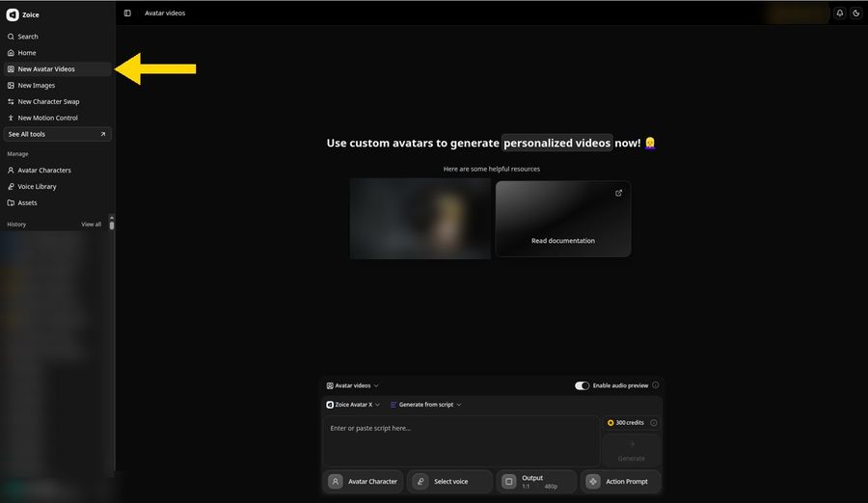
Task: Open Assets in the sidebar
Action: coord(58,203)
